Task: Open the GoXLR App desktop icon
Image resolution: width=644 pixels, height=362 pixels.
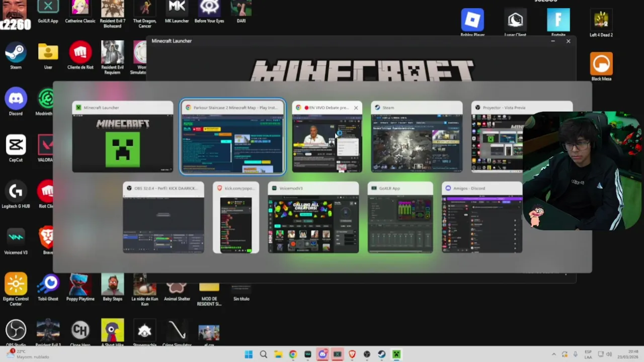Action: tap(48, 12)
